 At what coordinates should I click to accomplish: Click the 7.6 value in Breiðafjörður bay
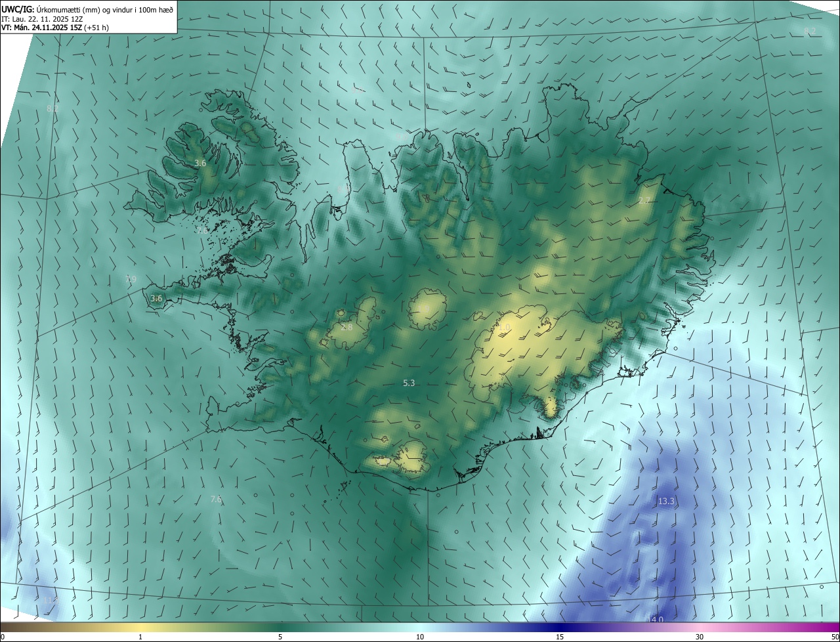(x=201, y=230)
